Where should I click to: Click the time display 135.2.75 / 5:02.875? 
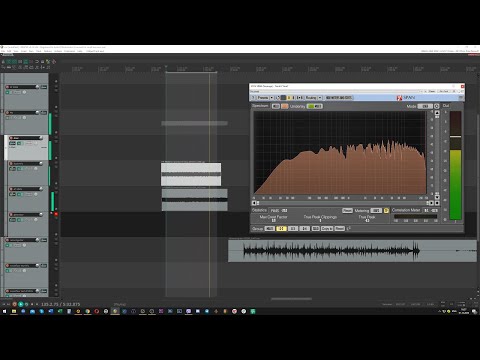[60, 304]
